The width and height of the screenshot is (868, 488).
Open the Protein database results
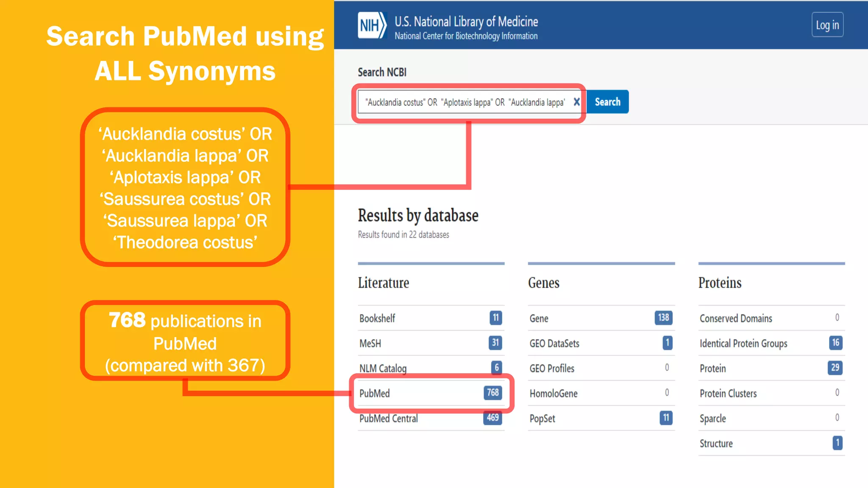pos(771,368)
